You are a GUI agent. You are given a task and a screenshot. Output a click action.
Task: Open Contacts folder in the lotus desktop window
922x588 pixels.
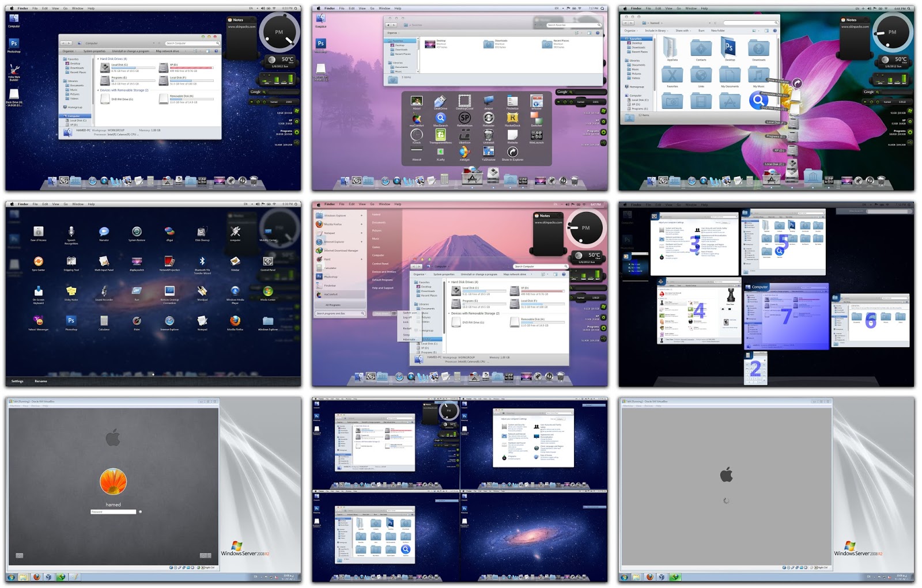[701, 50]
